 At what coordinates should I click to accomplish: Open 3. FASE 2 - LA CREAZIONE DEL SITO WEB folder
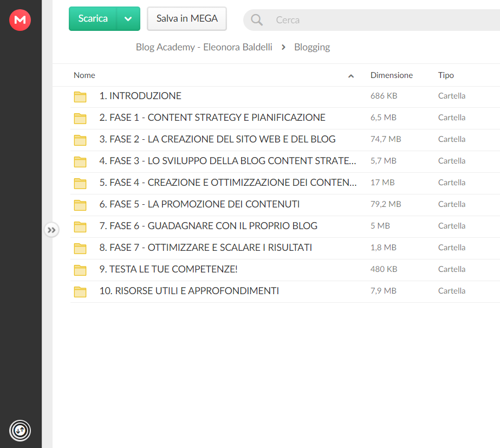217,139
